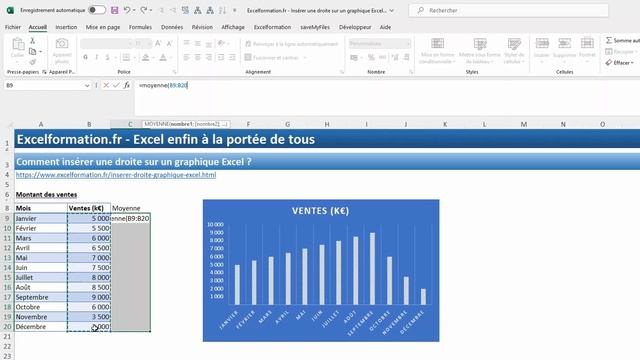
Task: Click in the formula bar text
Action: tap(163, 85)
